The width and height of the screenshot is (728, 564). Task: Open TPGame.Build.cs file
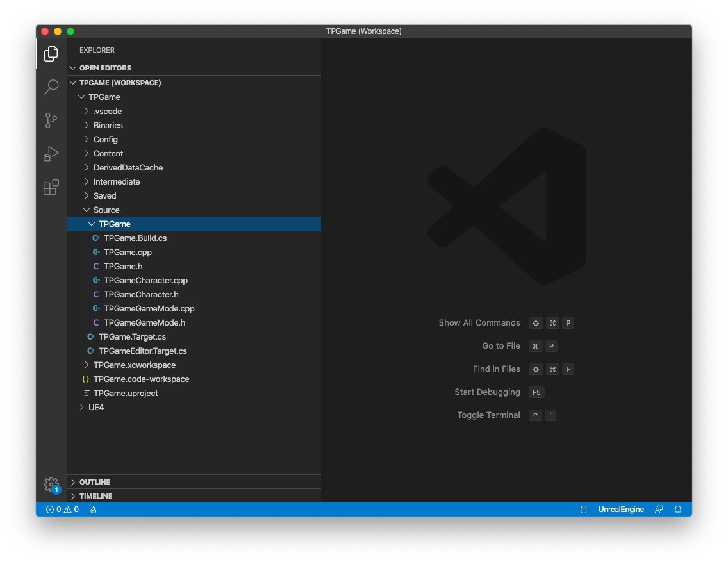[x=194, y=238]
